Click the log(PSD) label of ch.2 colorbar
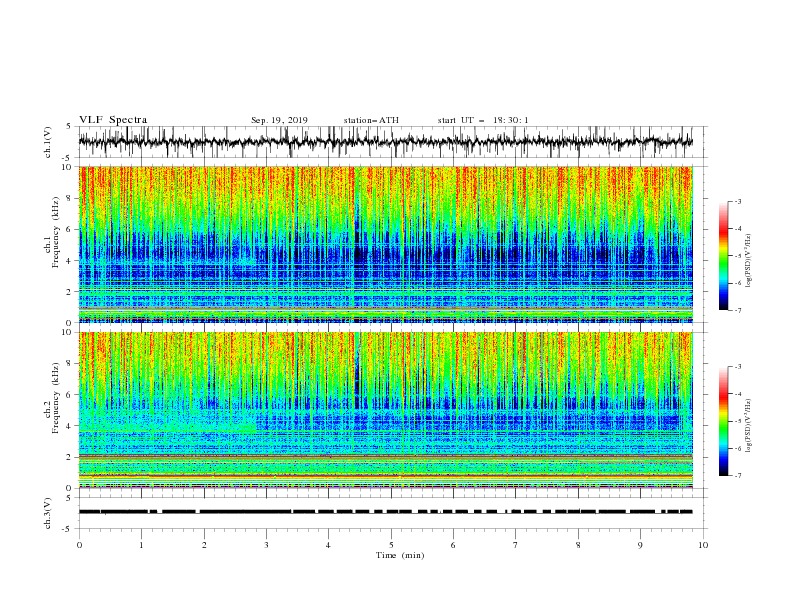 click(750, 425)
